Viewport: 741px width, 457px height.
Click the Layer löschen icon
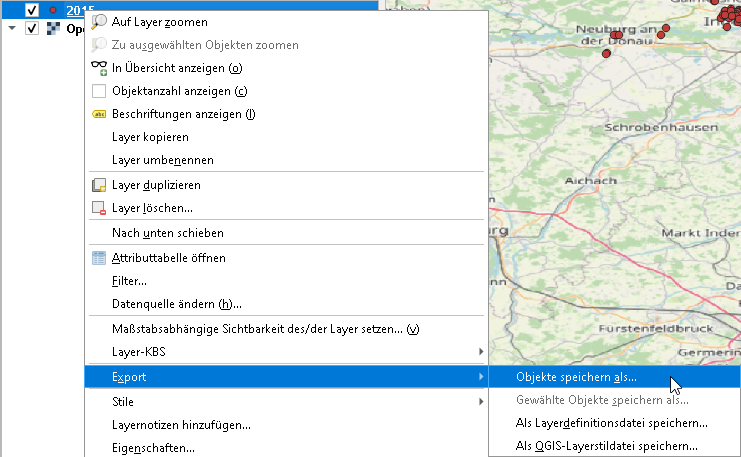[99, 208]
